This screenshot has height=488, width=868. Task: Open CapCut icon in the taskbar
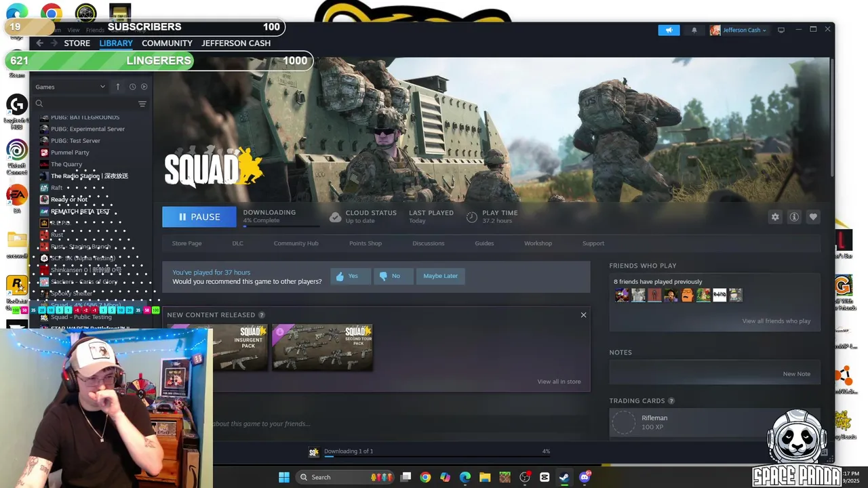point(545,477)
